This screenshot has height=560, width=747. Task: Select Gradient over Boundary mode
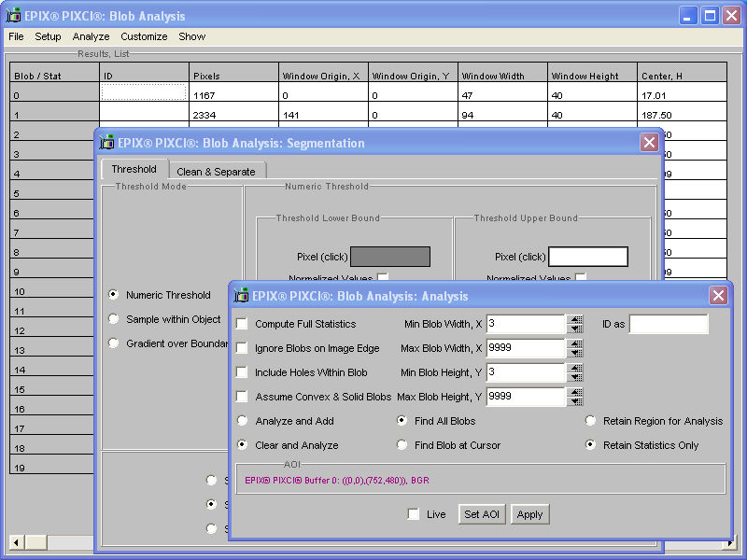tap(113, 343)
